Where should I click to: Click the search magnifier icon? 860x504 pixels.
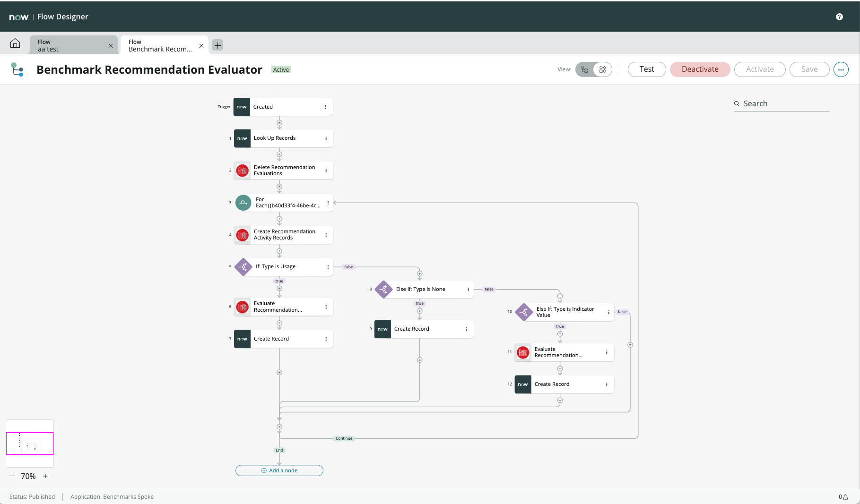737,103
